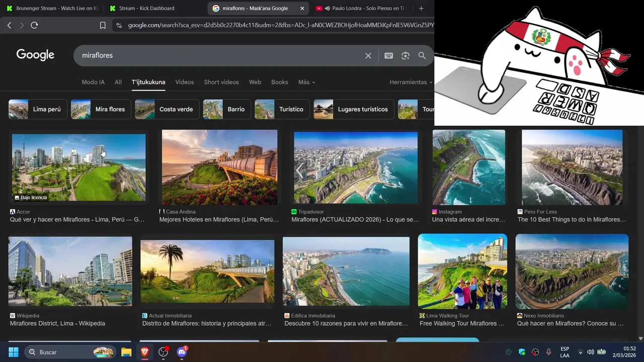Screen dimensions: 644x362
Task: Open Descubre 10 razones para vivir link
Action: (x=346, y=323)
